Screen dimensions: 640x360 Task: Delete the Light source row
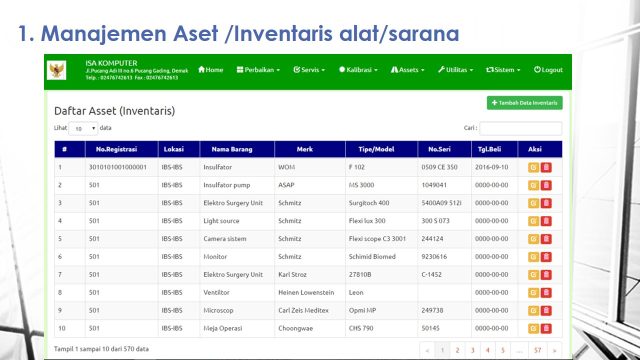click(x=546, y=221)
